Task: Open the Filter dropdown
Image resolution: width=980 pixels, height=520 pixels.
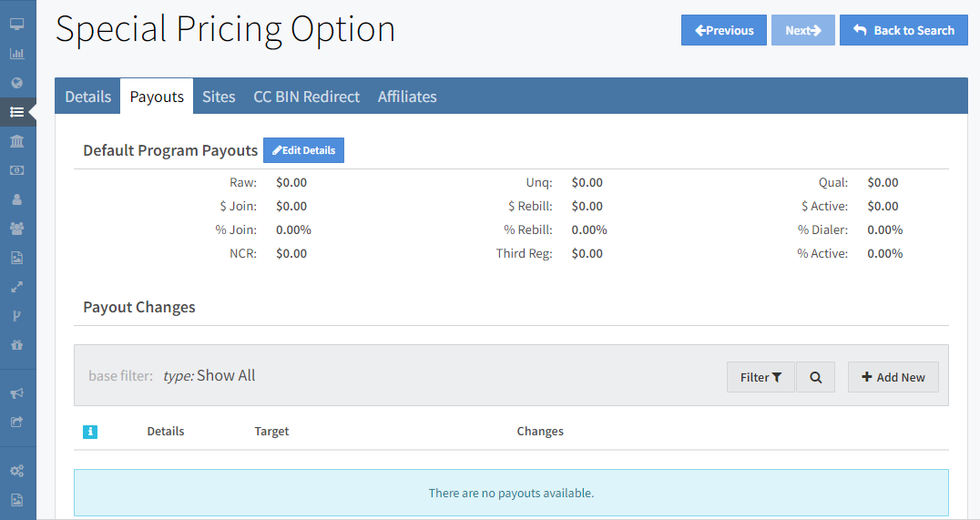Action: pos(761,377)
